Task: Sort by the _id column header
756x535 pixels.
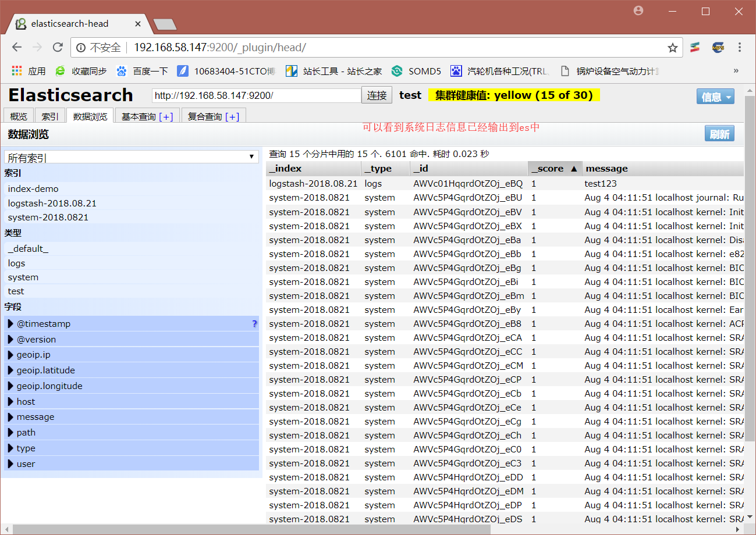Action: coord(468,169)
